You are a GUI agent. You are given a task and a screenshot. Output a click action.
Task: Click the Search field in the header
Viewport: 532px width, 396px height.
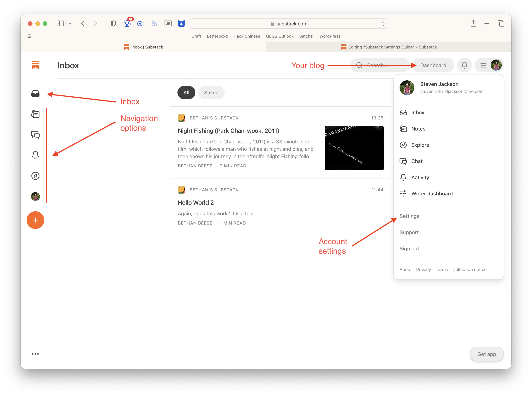click(380, 65)
